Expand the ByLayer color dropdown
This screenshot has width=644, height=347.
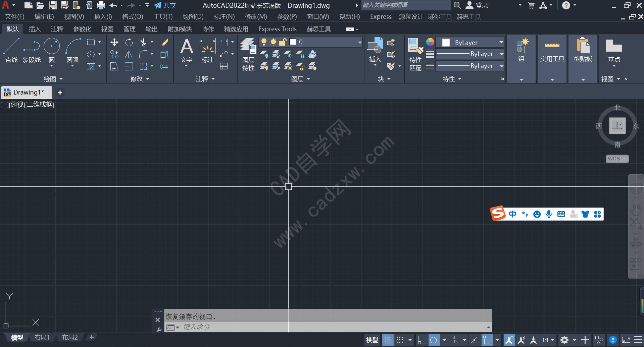coord(501,42)
